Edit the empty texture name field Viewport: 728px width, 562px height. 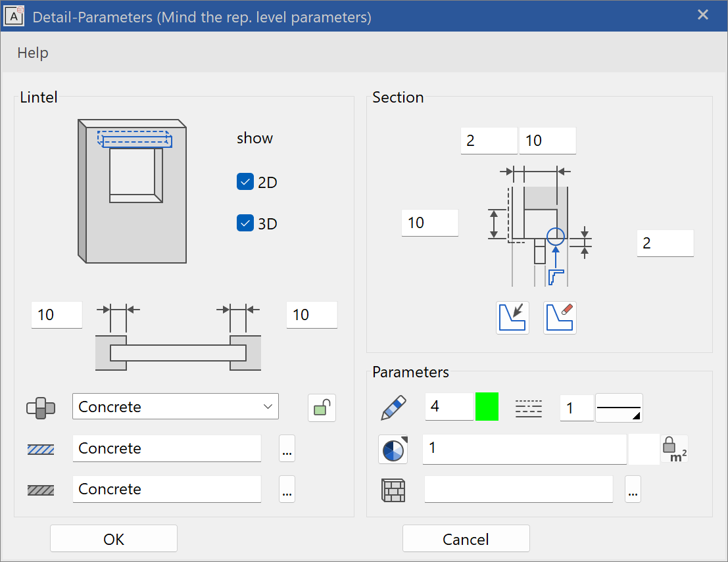(519, 489)
